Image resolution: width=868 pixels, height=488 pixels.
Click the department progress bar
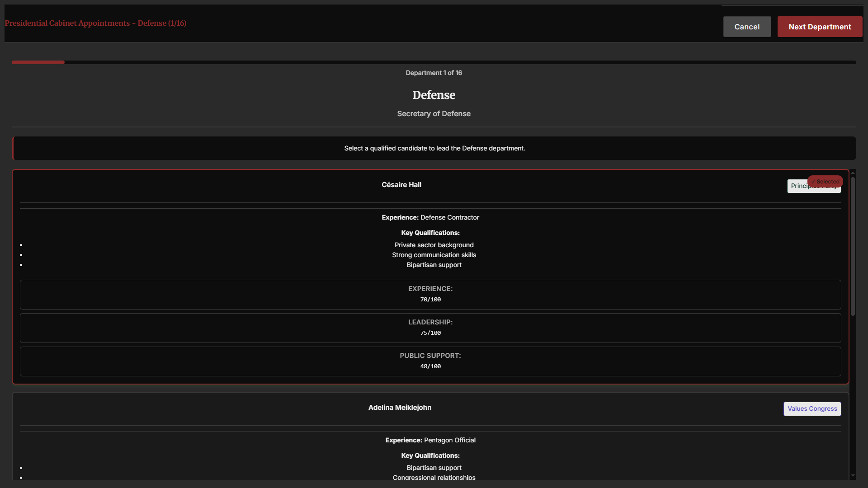[434, 62]
